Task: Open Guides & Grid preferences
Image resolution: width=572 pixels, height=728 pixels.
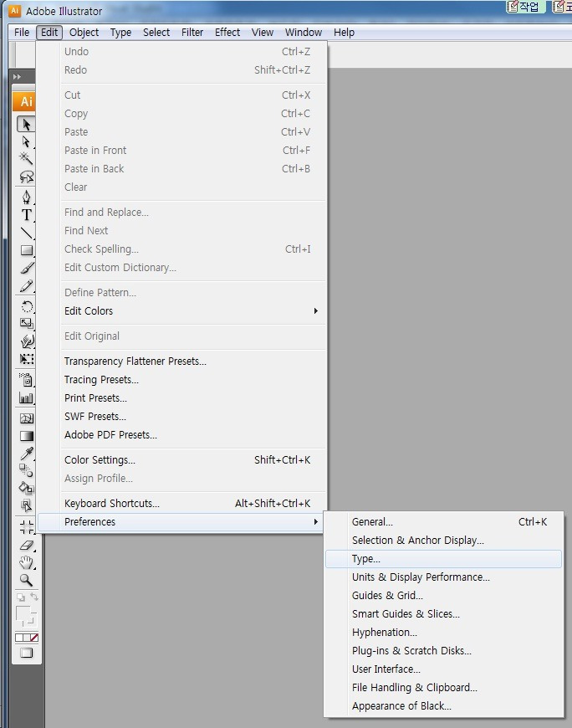Action: point(443,595)
